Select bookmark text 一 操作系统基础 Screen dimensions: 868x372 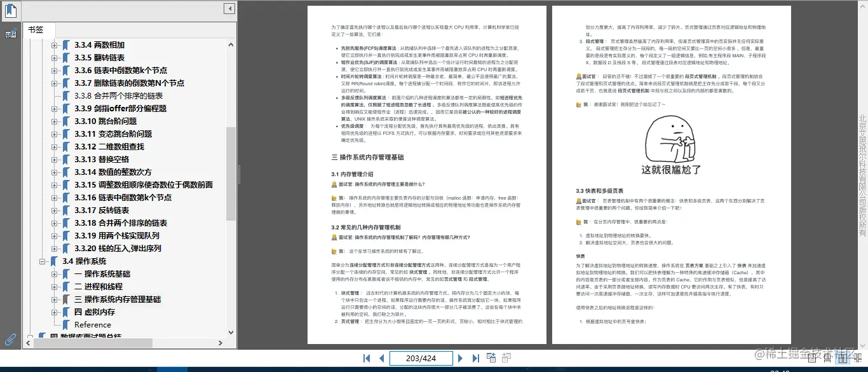(102, 274)
